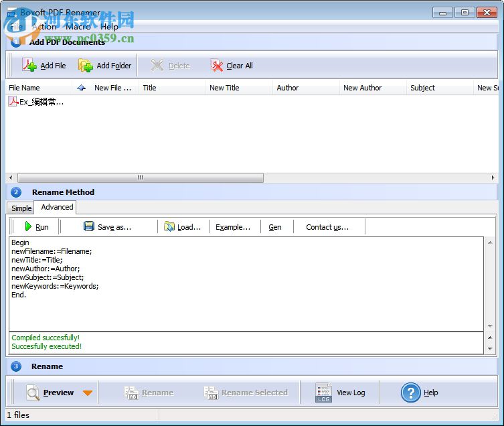Screen dimensions: 504x426
Task: Click the Clear All icon
Action: [216, 66]
